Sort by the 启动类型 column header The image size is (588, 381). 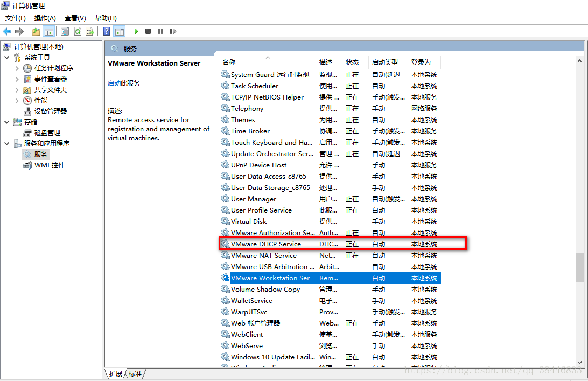[x=388, y=62]
